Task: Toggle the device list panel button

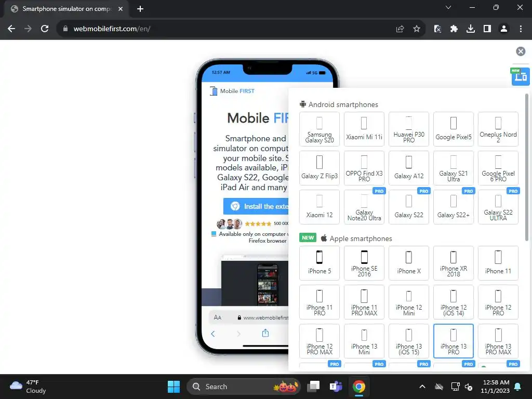Action: pyautogui.click(x=521, y=77)
